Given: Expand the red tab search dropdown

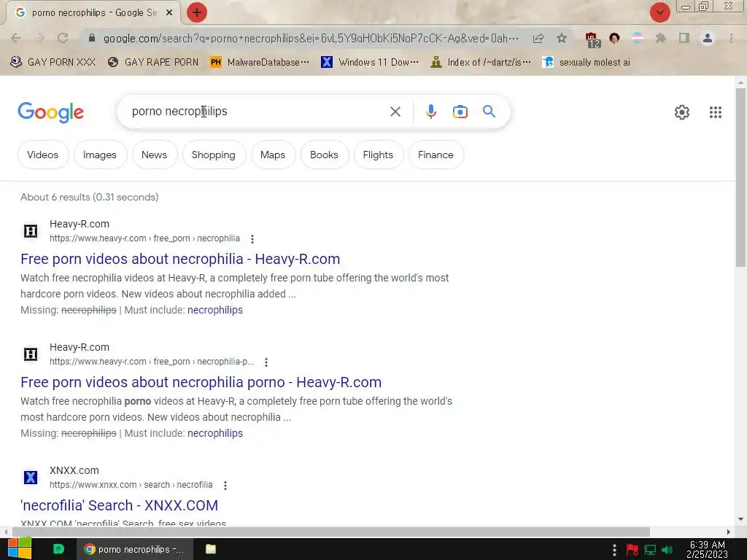Looking at the screenshot, I should point(660,12).
